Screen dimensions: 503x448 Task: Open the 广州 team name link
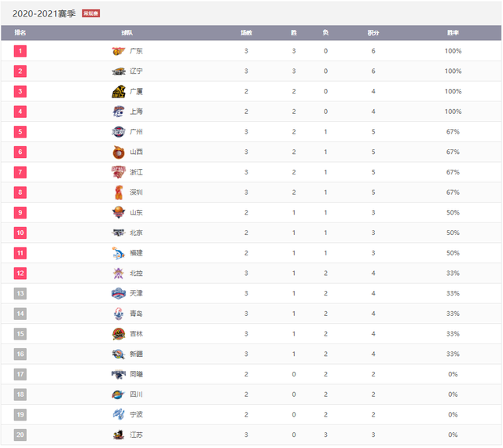[137, 132]
